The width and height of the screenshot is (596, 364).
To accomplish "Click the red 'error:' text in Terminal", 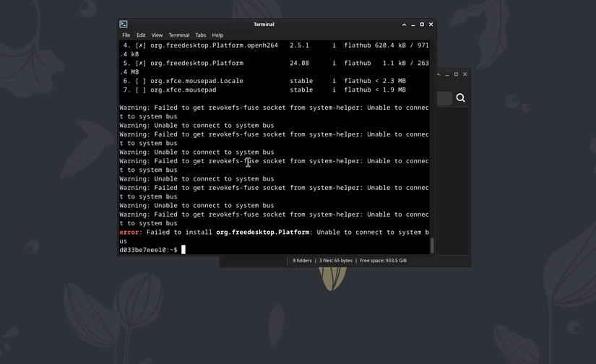I will pyautogui.click(x=131, y=232).
